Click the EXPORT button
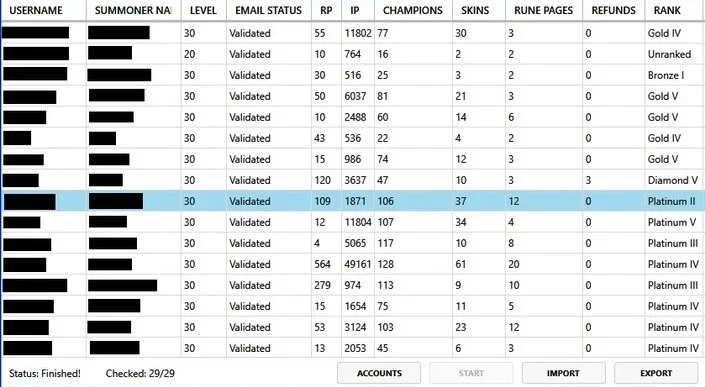Viewport: 705px width, 387px height. 656,373
